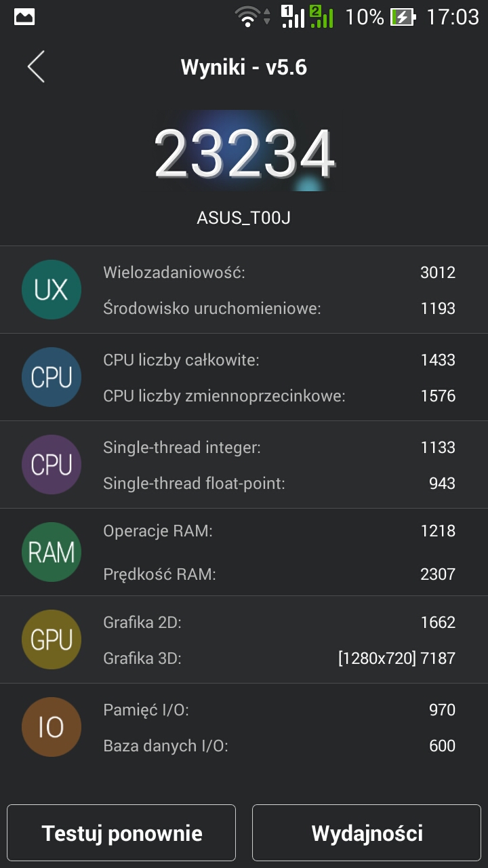
Task: Select the Grafika 3D result row
Action: (x=279, y=658)
